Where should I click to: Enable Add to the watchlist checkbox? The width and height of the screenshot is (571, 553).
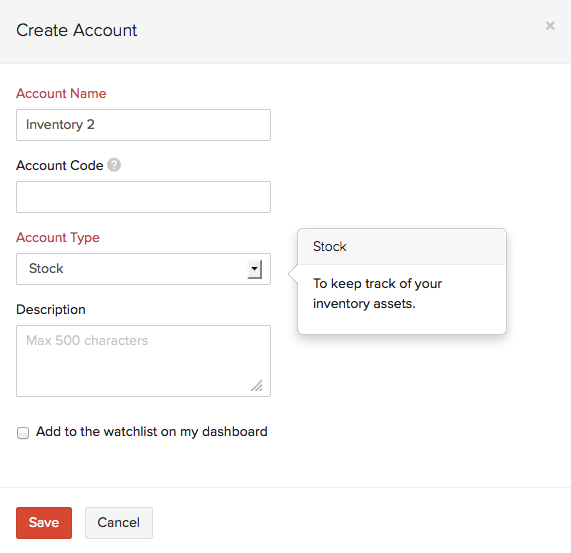pyautogui.click(x=23, y=433)
